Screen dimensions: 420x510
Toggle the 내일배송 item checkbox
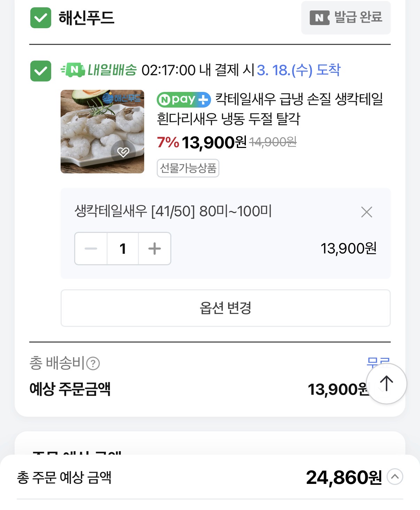(x=41, y=71)
